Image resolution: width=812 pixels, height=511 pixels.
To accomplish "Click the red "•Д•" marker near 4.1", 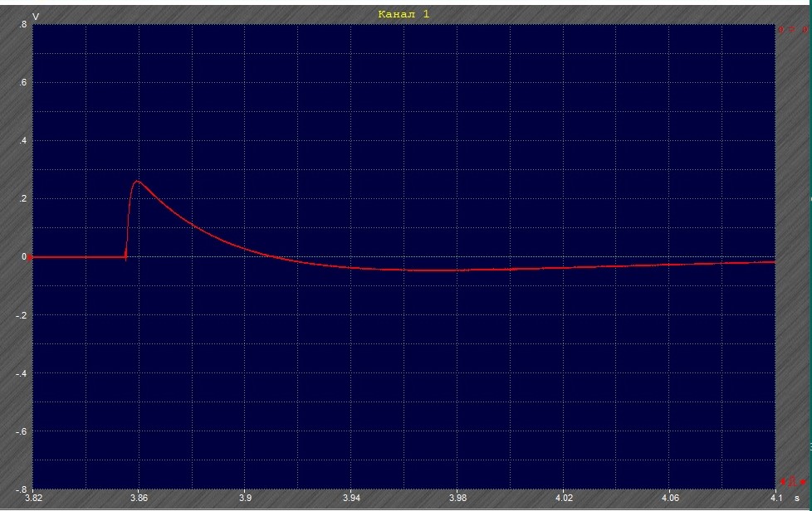I will point(793,482).
